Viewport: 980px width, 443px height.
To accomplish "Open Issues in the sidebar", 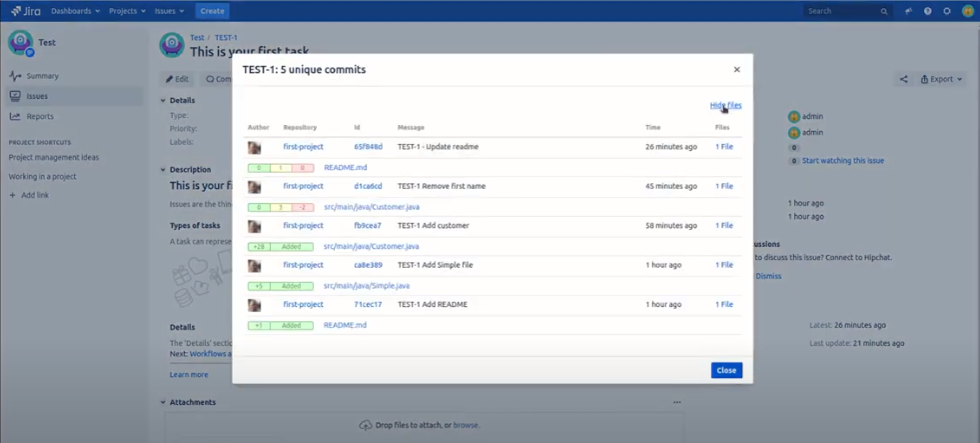I will click(37, 96).
